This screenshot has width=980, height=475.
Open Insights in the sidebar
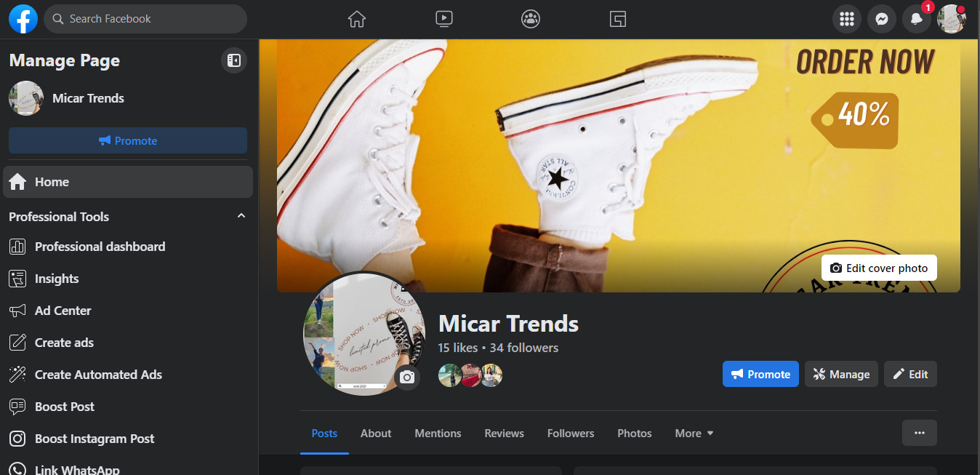pos(128,279)
